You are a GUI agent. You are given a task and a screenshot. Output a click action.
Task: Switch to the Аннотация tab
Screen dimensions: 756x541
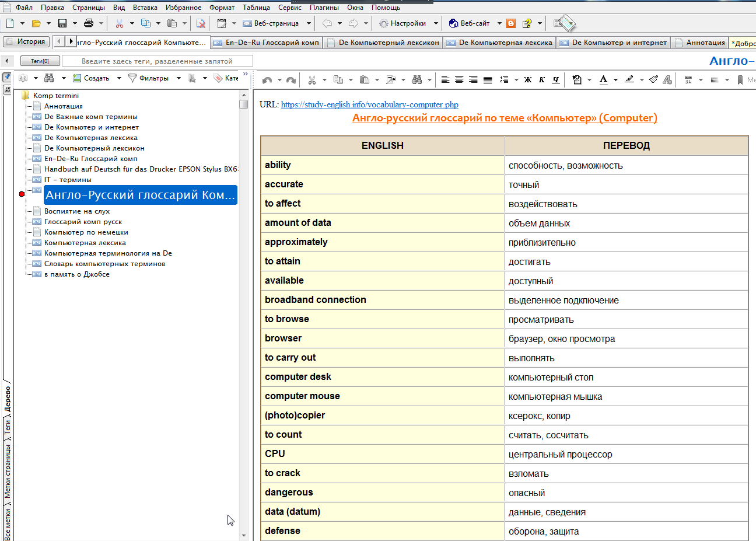tap(699, 42)
